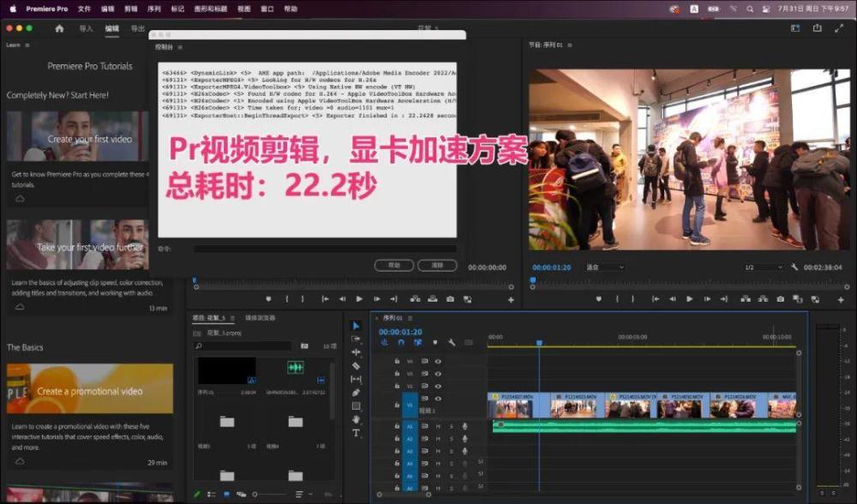
Task: Select the Hand tool
Action: pos(357,419)
